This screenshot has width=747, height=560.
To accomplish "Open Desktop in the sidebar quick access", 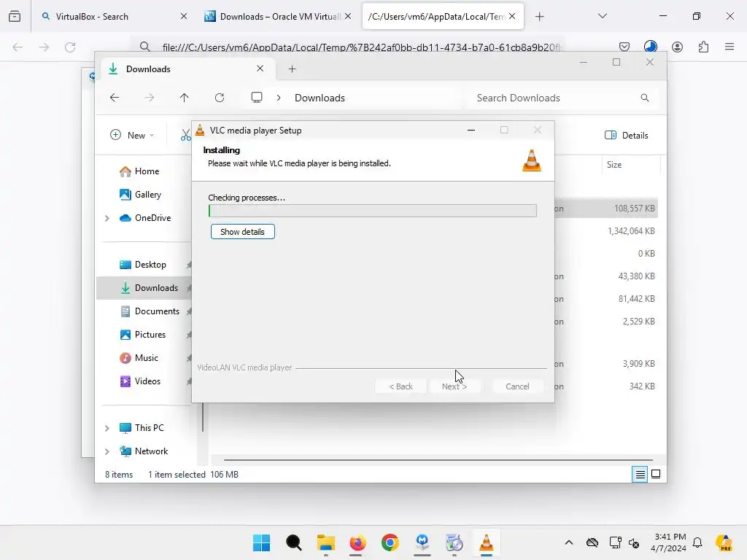I will point(143,265).
